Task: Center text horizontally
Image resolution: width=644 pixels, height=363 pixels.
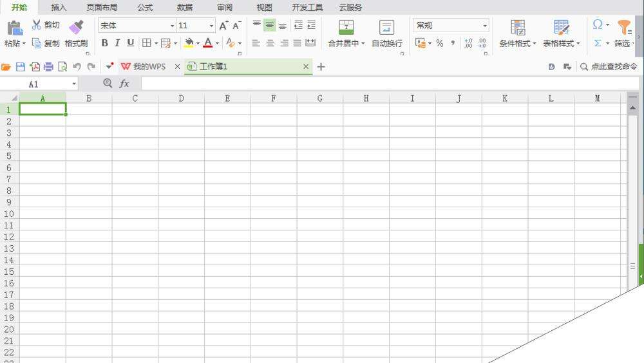Action: pyautogui.click(x=270, y=42)
